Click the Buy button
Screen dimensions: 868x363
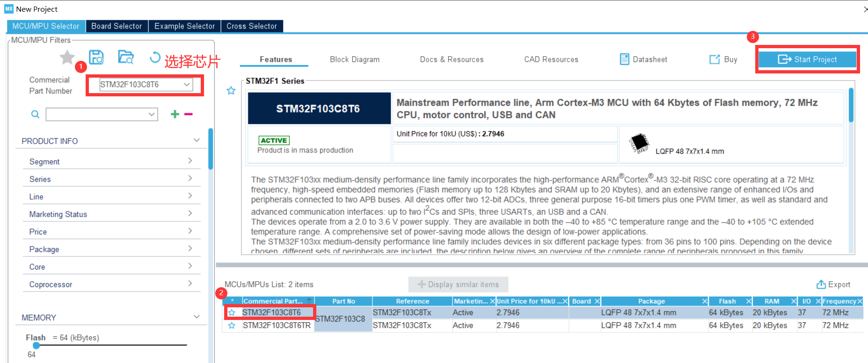pyautogui.click(x=723, y=59)
